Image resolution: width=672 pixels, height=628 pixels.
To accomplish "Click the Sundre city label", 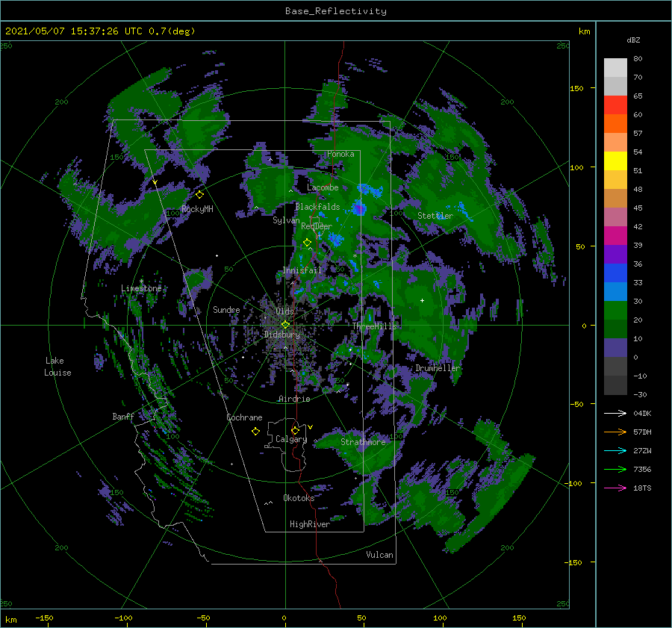I will (x=226, y=309).
